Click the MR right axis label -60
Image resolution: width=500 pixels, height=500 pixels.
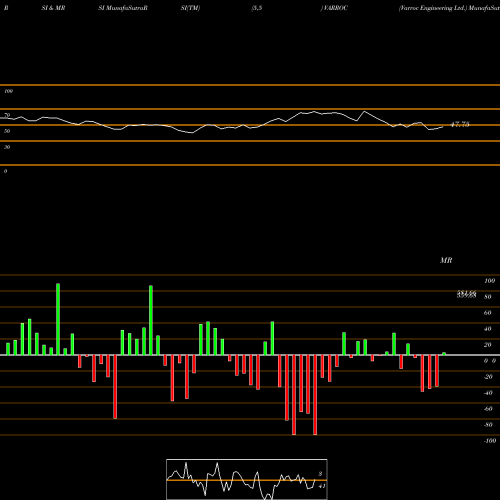[x=488, y=409]
